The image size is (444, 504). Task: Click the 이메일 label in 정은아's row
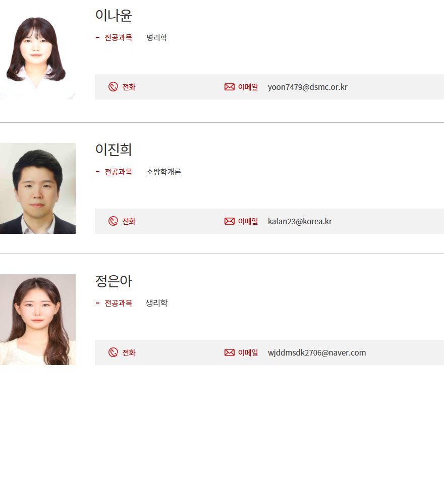(x=248, y=352)
